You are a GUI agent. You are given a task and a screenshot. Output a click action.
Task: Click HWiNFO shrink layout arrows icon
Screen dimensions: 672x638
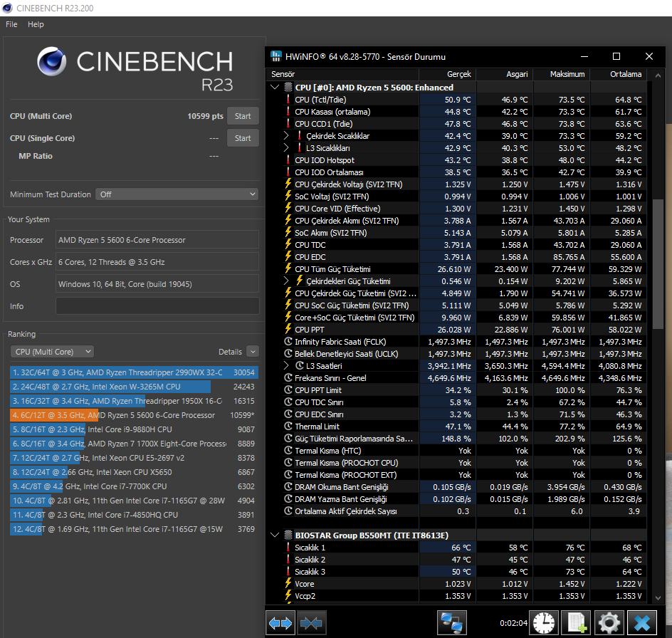311,622
